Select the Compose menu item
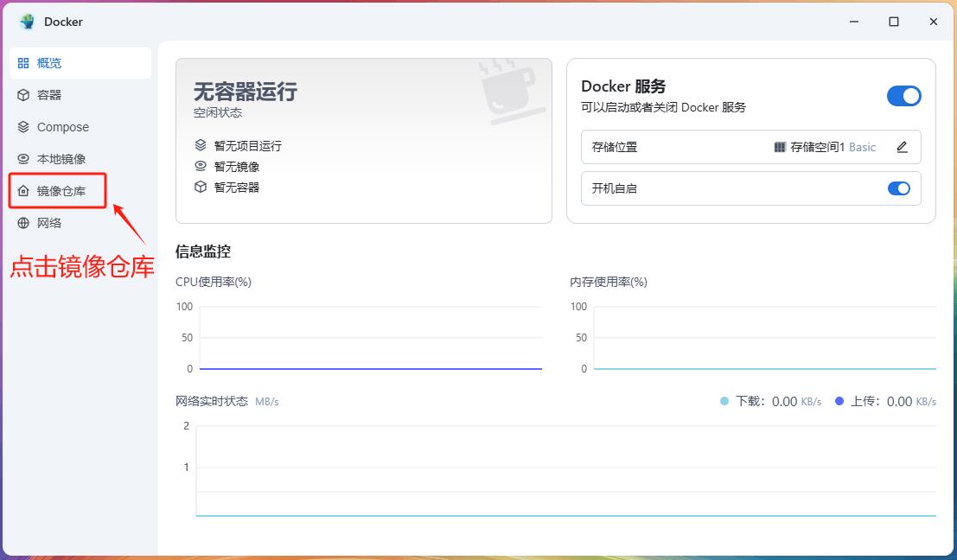 pos(62,127)
